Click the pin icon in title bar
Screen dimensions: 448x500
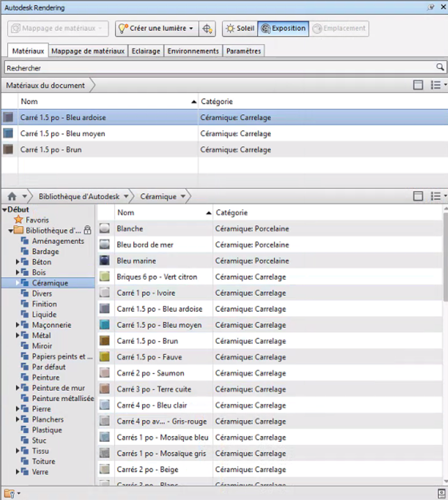point(431,7)
